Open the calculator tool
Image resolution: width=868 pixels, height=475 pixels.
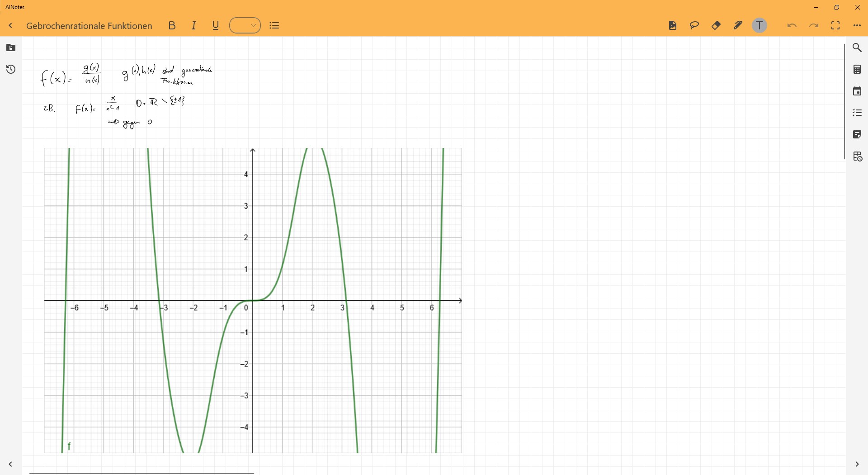(x=857, y=69)
